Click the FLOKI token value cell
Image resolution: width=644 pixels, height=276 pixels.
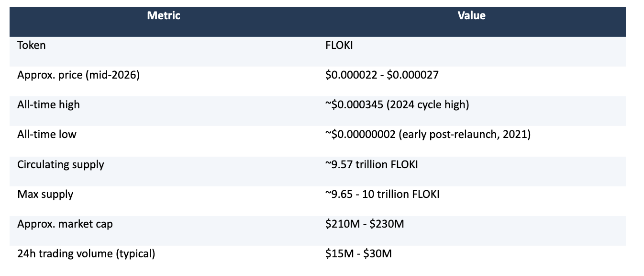339,46
